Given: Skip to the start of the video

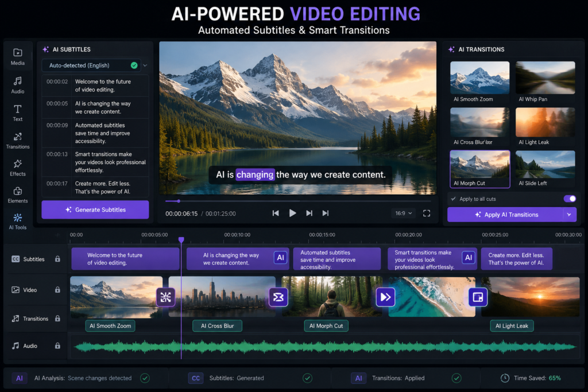Looking at the screenshot, I should tap(276, 214).
